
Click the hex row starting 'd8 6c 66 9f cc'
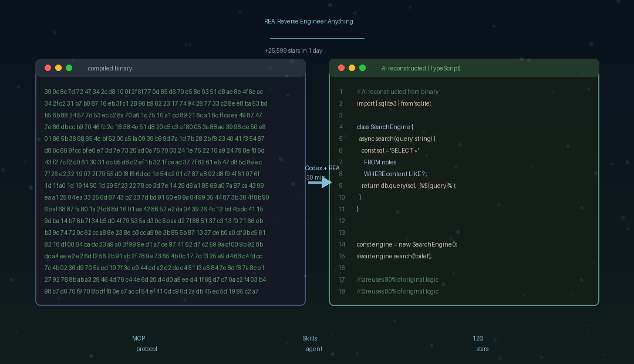(x=154, y=150)
